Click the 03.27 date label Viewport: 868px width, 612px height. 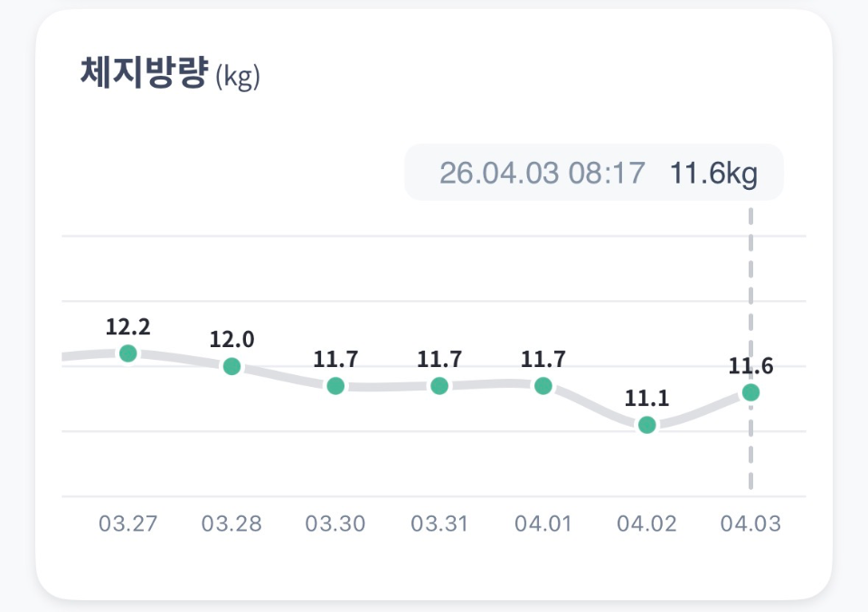(x=128, y=524)
